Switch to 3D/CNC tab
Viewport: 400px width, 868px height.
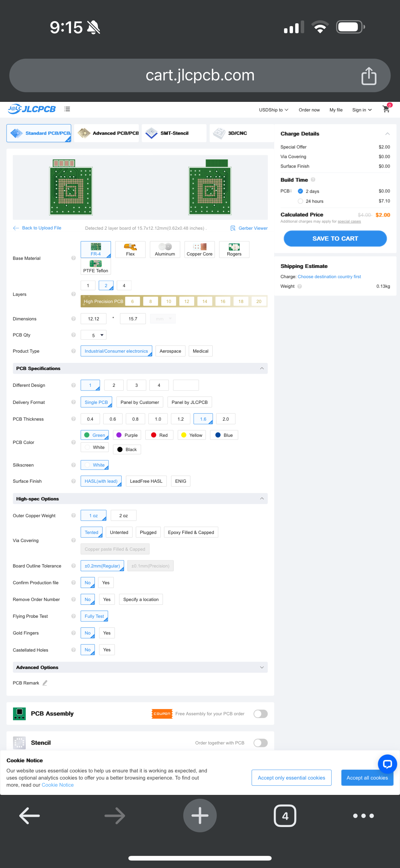pyautogui.click(x=242, y=133)
